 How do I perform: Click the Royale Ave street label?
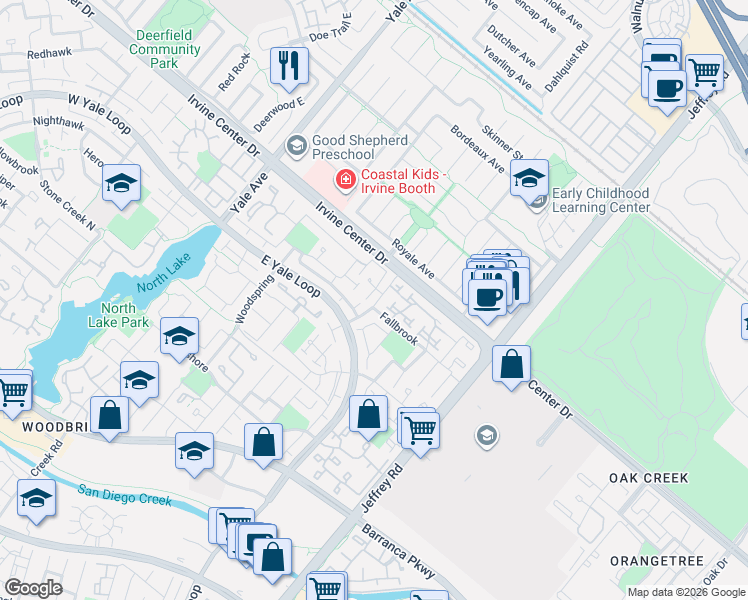coord(413,259)
